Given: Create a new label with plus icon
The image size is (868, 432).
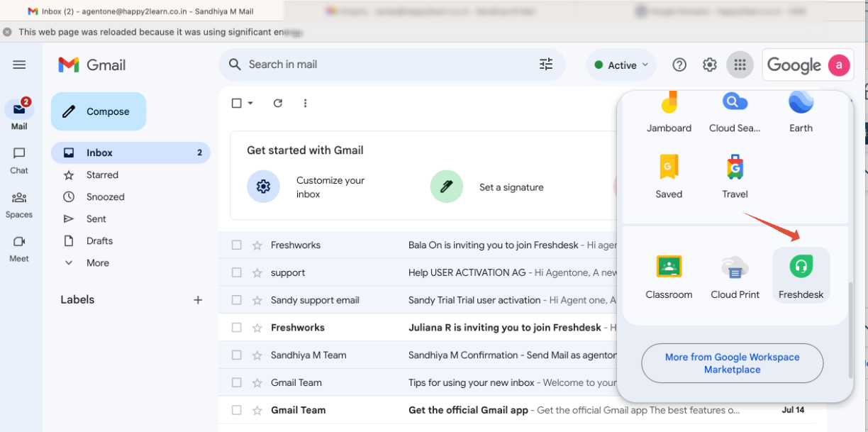Looking at the screenshot, I should (198, 300).
